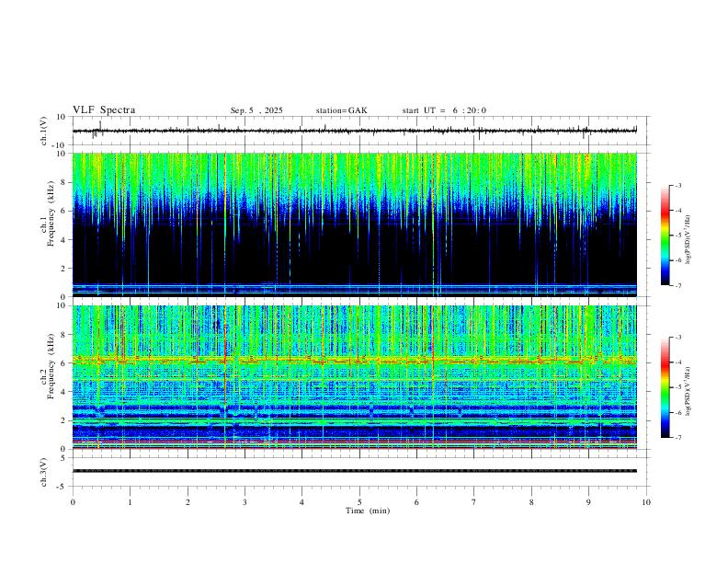Click the "-3" label on ch.1 color bar

tap(677, 185)
